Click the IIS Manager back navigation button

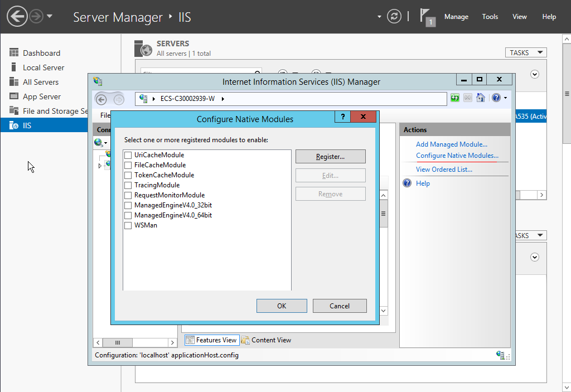pos(101,99)
